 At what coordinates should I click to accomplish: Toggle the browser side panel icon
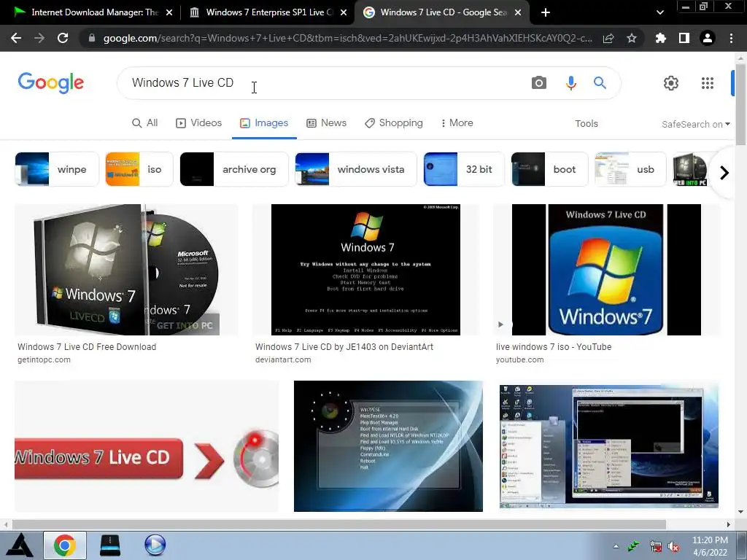coord(684,38)
